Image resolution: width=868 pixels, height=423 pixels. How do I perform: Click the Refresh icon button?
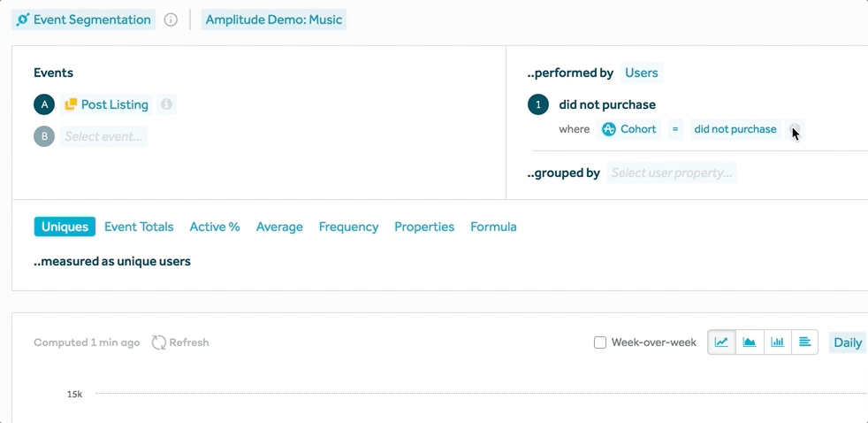159,342
